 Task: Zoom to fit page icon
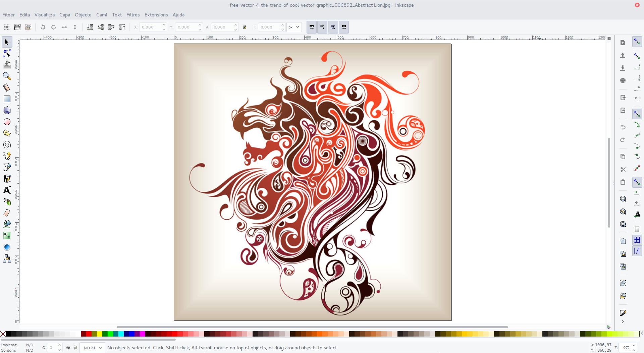pyautogui.click(x=623, y=224)
